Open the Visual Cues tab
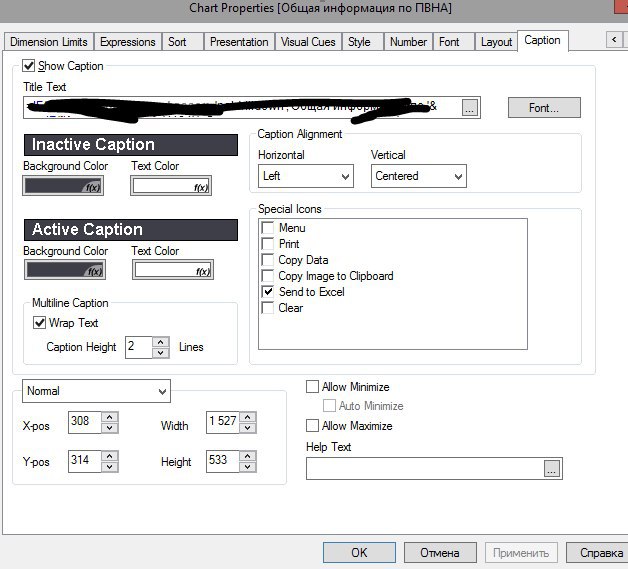Screen dimensions: 628x569 [308, 42]
